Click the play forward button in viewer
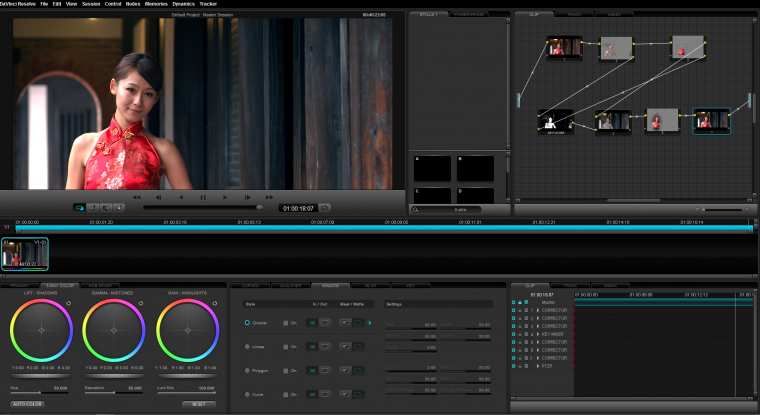 (x=225, y=197)
